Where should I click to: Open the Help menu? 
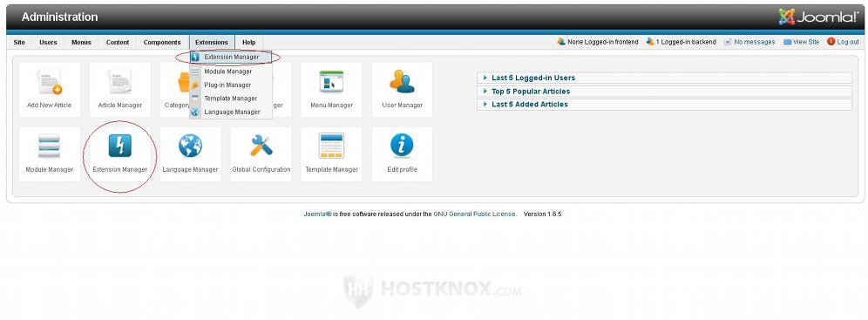[x=249, y=42]
